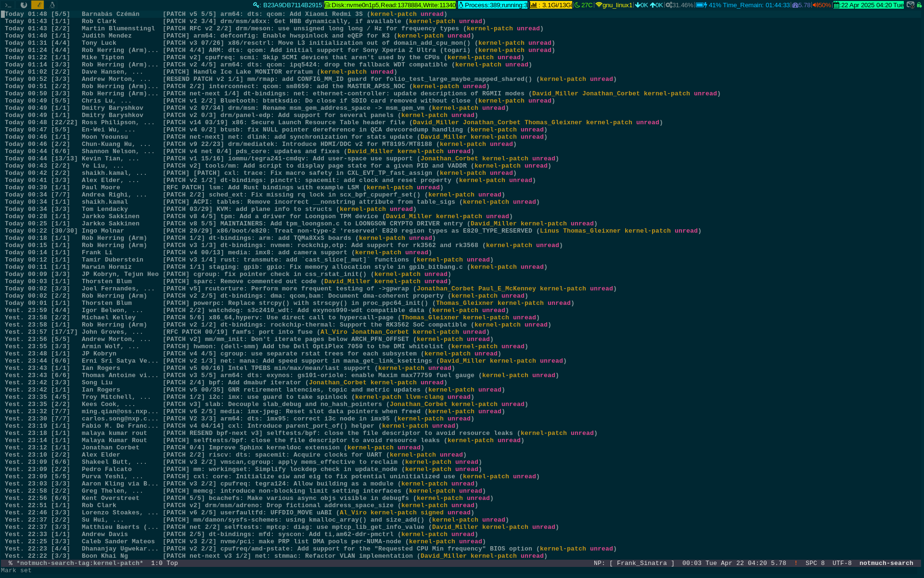This screenshot has width=924, height=578.
Task: Open the terminal workspace icon
Action: [8, 5]
